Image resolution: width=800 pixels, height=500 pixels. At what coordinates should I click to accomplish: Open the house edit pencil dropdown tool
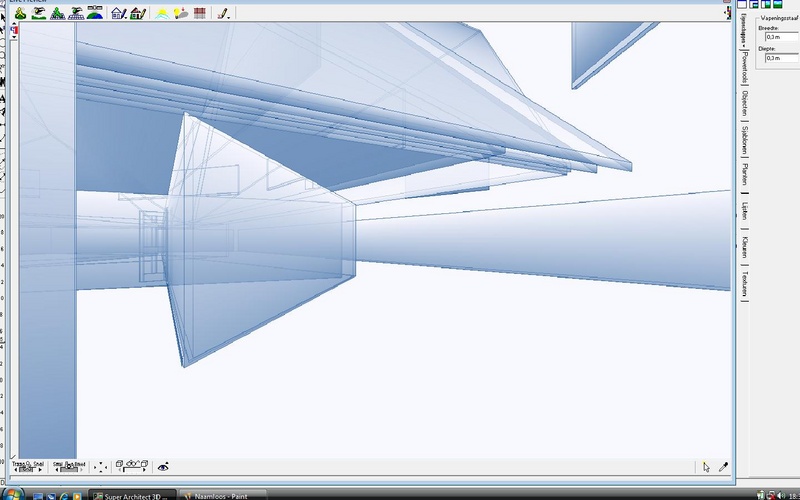119,14
